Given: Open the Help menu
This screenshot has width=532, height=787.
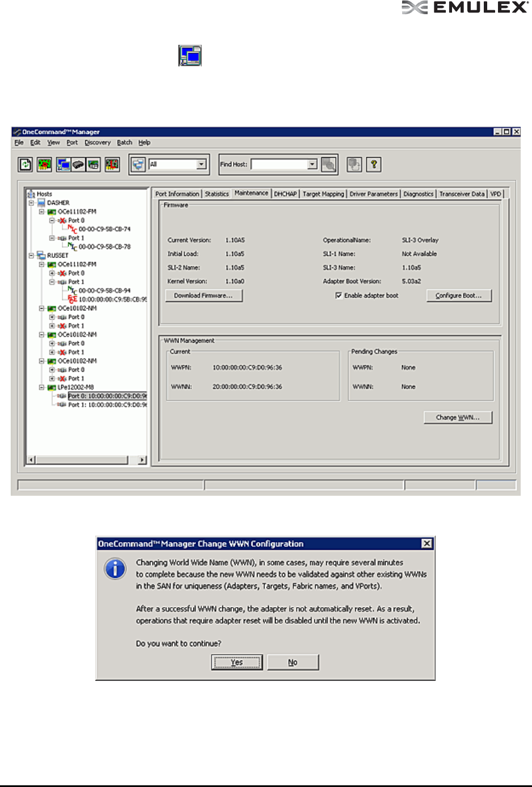Looking at the screenshot, I should (144, 143).
